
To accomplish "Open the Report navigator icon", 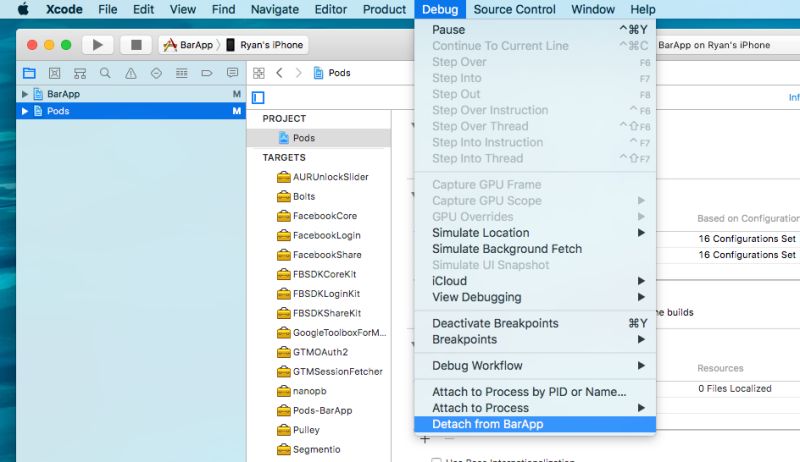I will [x=232, y=73].
